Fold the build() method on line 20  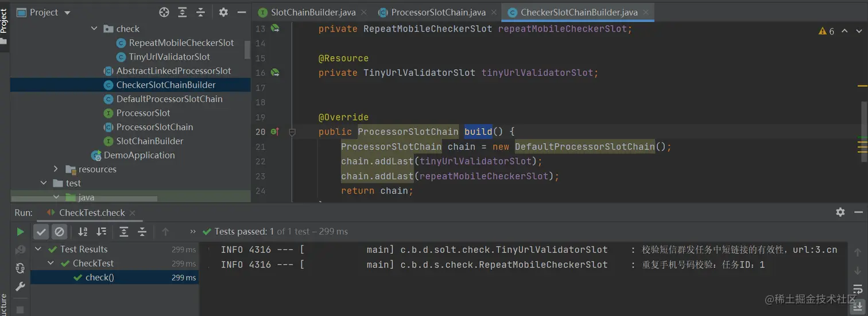[x=292, y=132]
